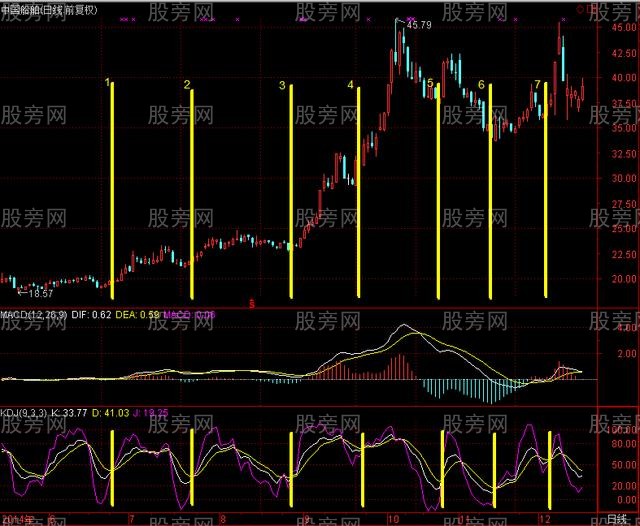The height and width of the screenshot is (526, 640).
Task: Click the 32.50 price axis label
Action: (x=624, y=154)
